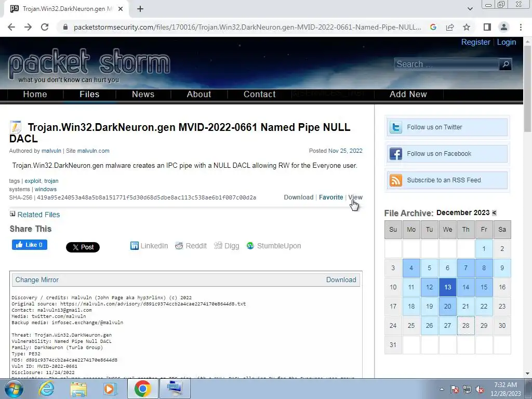Go forward in browser history

tap(28, 27)
